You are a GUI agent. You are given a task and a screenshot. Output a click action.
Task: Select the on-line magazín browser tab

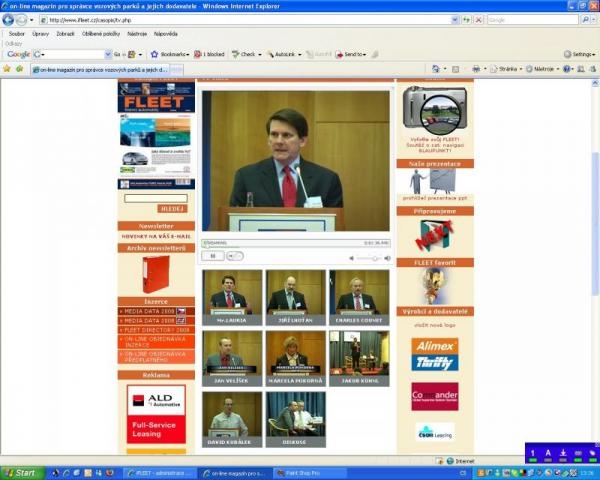coord(100,70)
